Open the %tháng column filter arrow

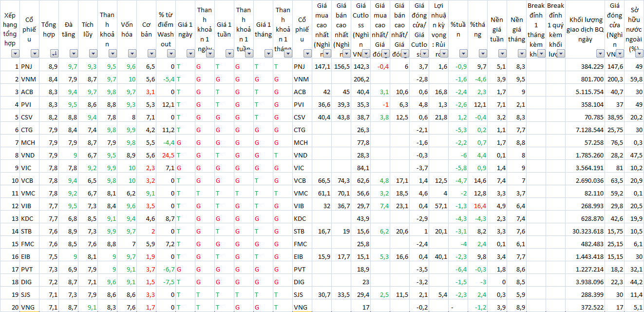[x=483, y=54]
